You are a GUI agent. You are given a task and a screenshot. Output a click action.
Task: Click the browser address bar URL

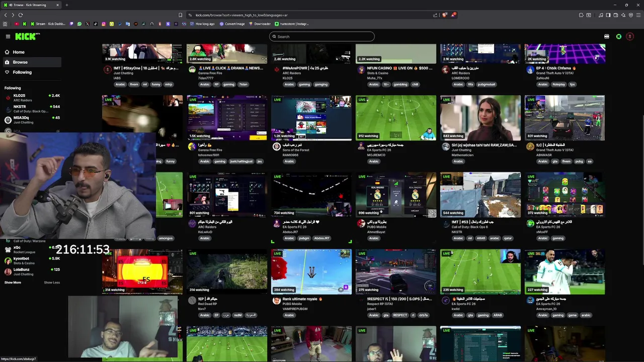(x=242, y=15)
